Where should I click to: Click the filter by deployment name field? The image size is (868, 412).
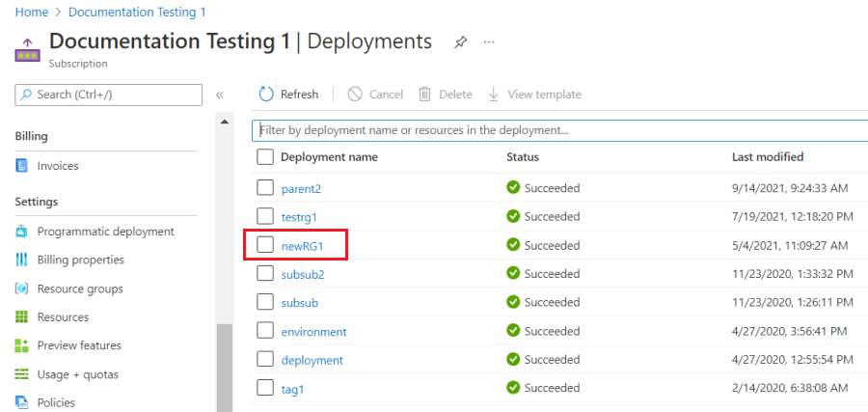pyautogui.click(x=559, y=130)
